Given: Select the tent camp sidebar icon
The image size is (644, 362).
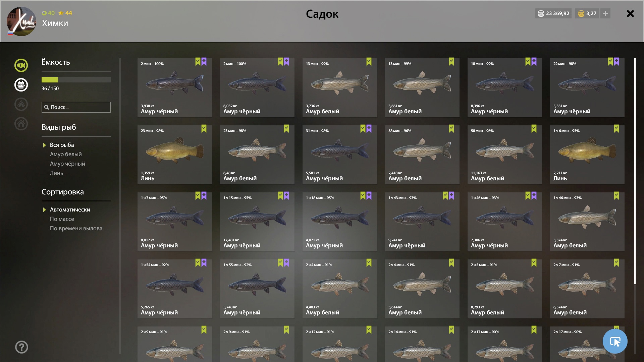Looking at the screenshot, I should pyautogui.click(x=21, y=104).
